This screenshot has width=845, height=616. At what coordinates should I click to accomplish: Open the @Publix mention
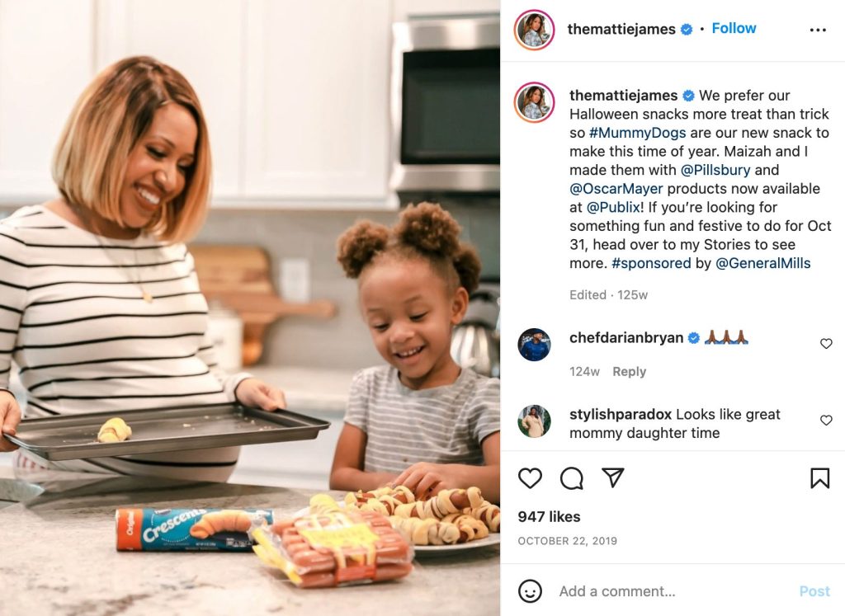click(613, 207)
